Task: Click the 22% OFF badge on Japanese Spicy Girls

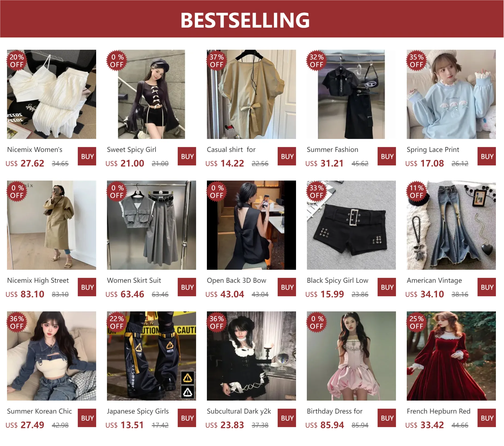Action: (117, 322)
